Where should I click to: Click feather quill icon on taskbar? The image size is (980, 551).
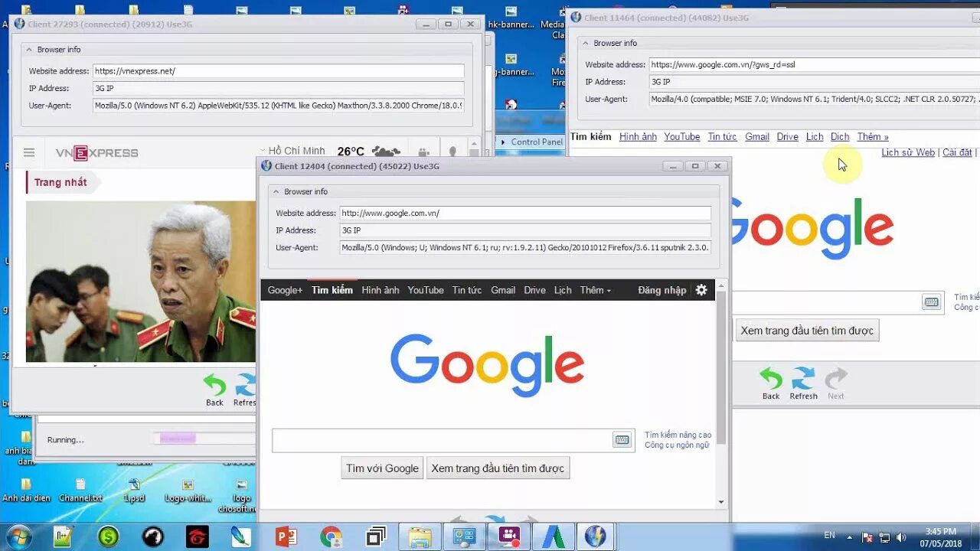[x=242, y=536]
